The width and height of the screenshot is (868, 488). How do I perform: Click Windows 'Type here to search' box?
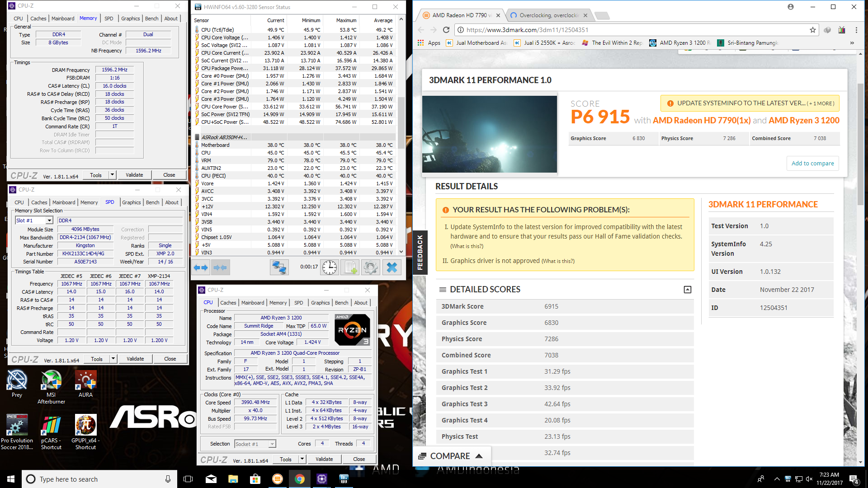[99, 479]
